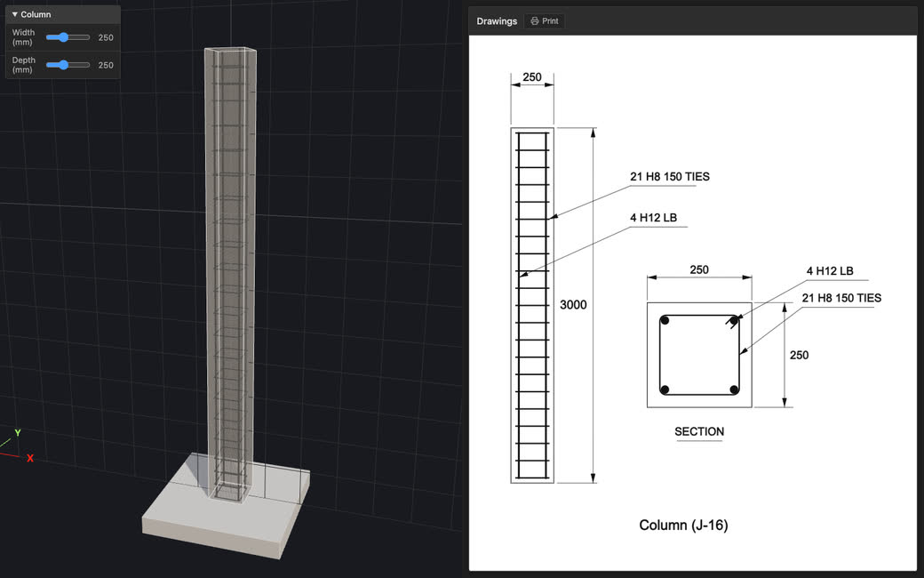Click the Depth (mm) label
The image size is (924, 578).
(24, 65)
